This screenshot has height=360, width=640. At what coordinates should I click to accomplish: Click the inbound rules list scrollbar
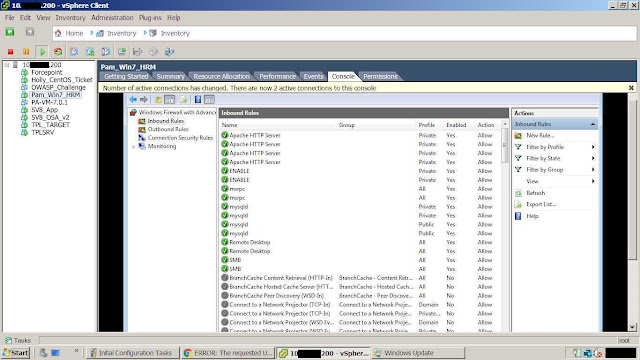point(504,145)
